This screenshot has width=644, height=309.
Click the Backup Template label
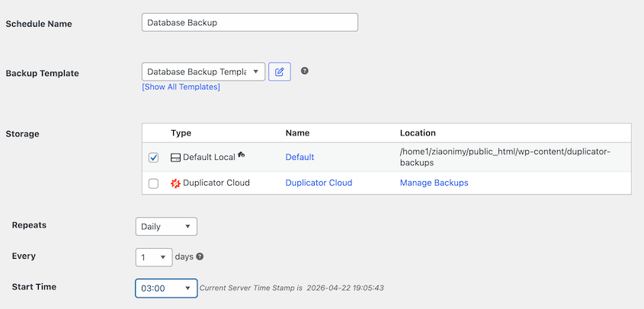point(43,74)
